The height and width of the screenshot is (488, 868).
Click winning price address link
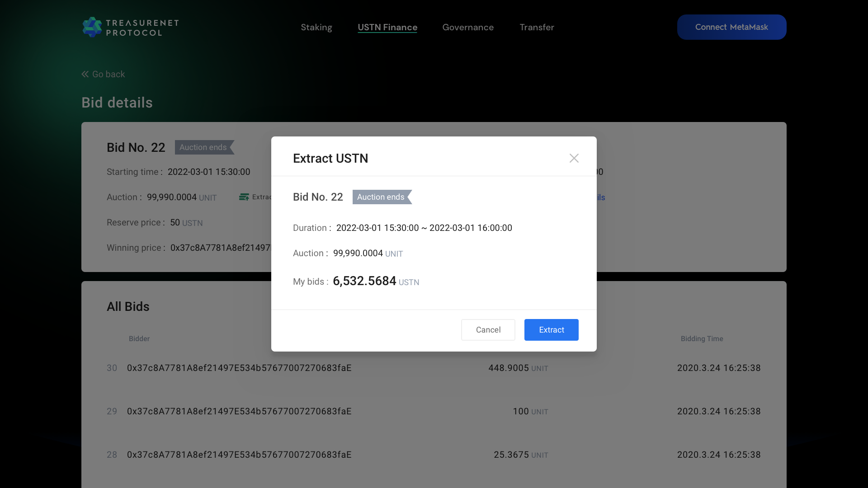pyautogui.click(x=221, y=248)
